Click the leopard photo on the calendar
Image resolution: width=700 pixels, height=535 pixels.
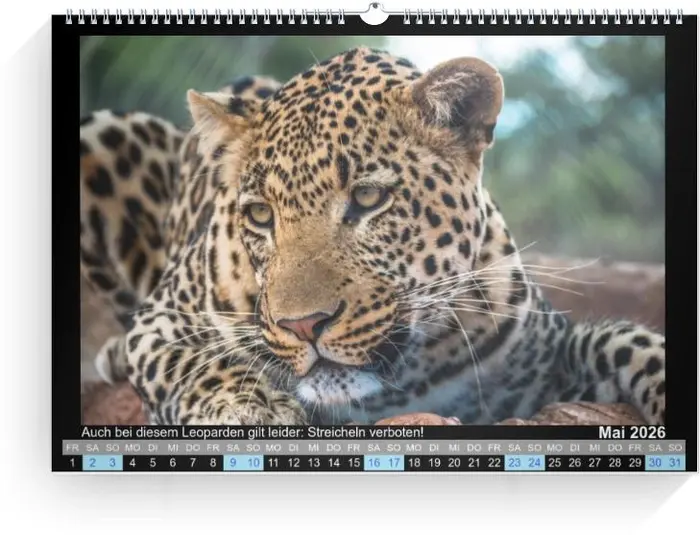372,230
